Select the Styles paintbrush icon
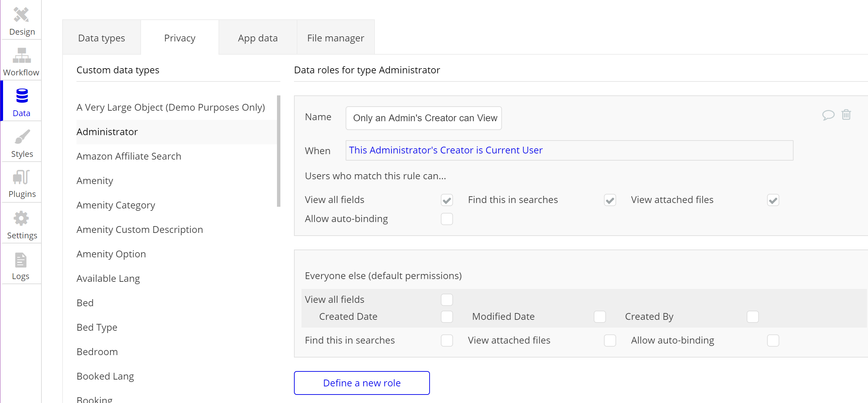This screenshot has width=868, height=403. (22, 137)
